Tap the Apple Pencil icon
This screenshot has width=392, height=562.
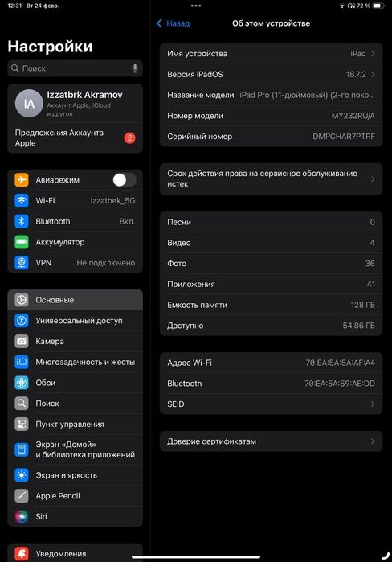click(22, 496)
